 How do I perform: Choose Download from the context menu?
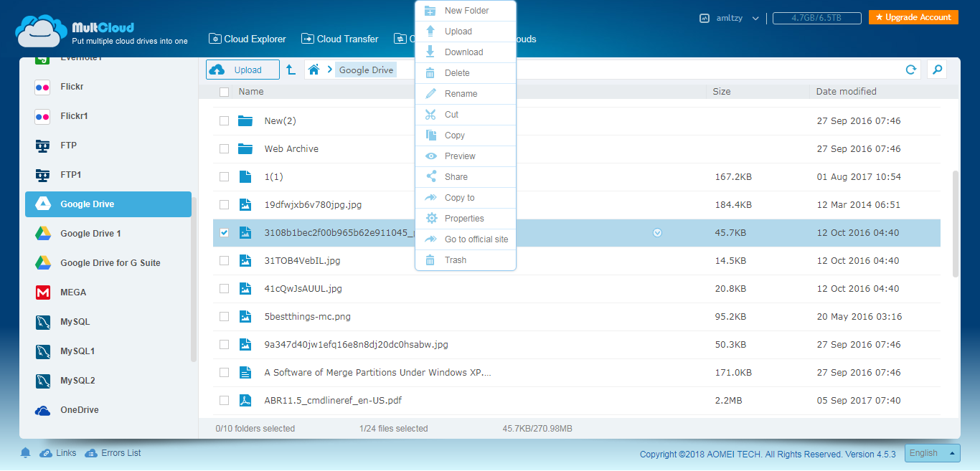[x=463, y=52]
